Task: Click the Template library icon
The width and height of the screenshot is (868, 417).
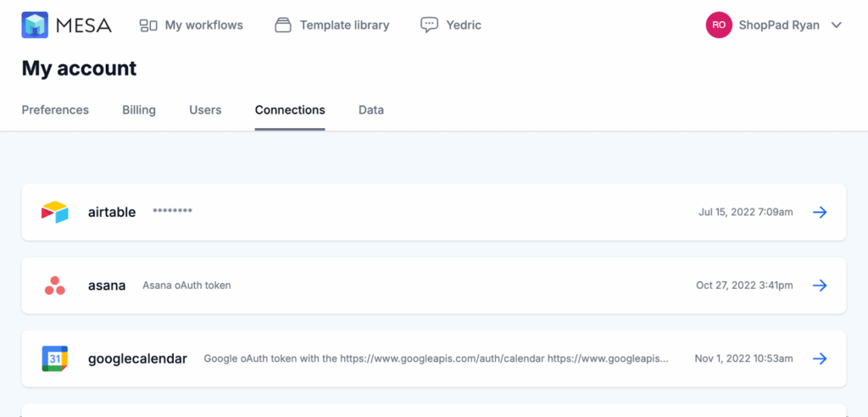Action: pyautogui.click(x=283, y=25)
